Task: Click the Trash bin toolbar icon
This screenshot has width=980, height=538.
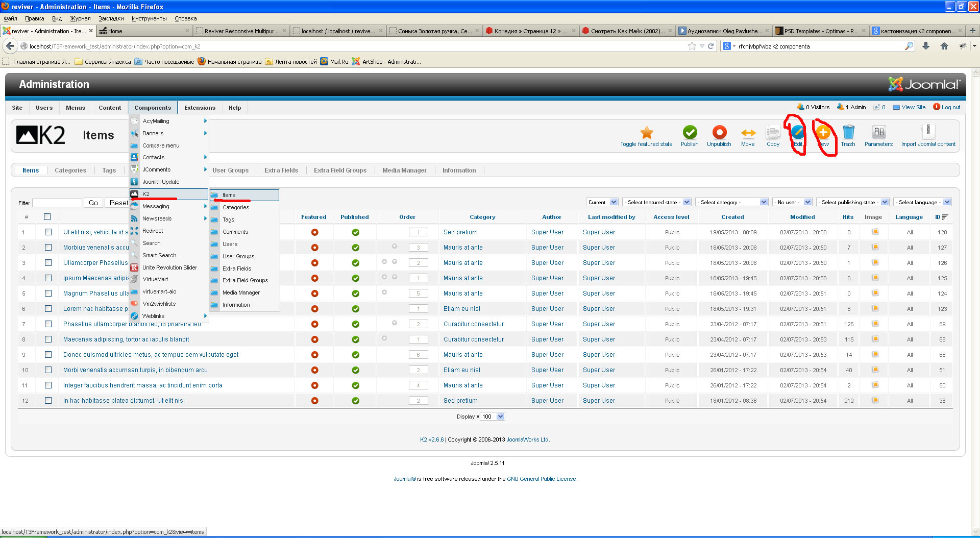Action: pyautogui.click(x=848, y=133)
